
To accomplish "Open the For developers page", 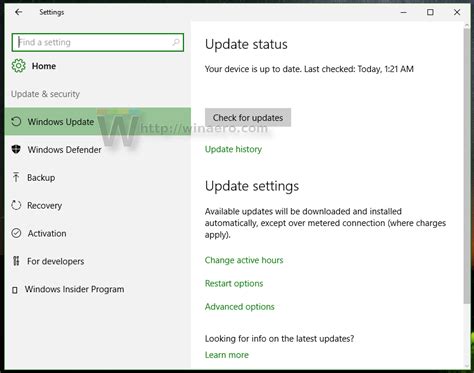I will [x=98, y=261].
